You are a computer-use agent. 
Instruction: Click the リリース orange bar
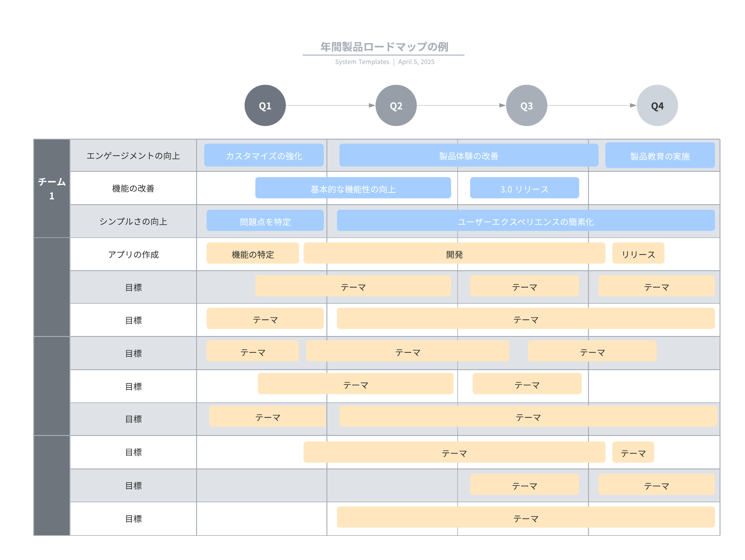point(638,254)
